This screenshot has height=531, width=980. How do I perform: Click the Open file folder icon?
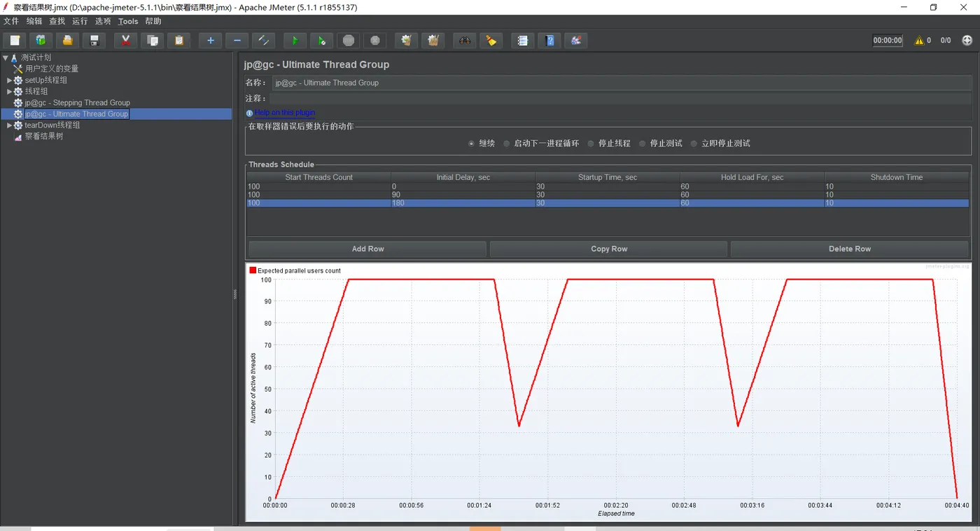(67, 41)
